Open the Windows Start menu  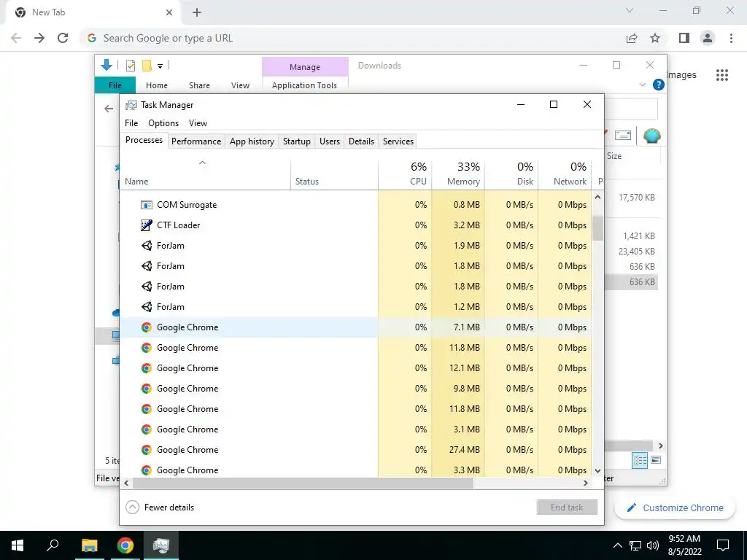click(x=18, y=545)
